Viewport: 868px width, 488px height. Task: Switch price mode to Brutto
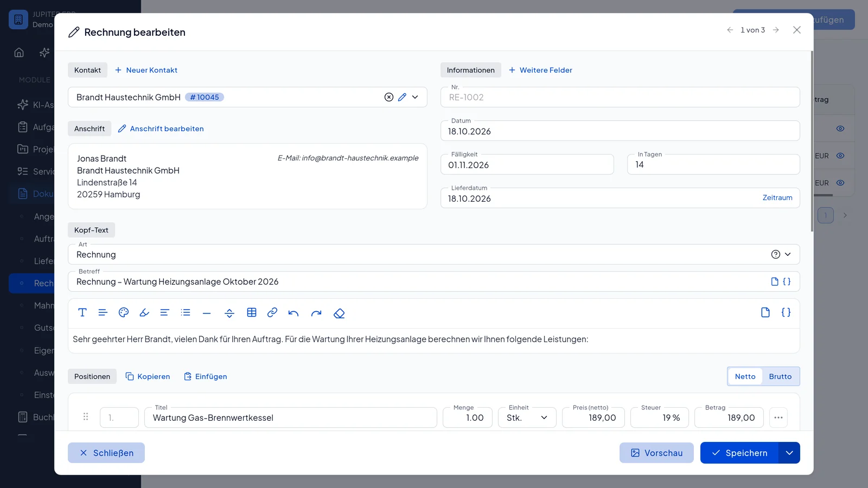click(780, 376)
